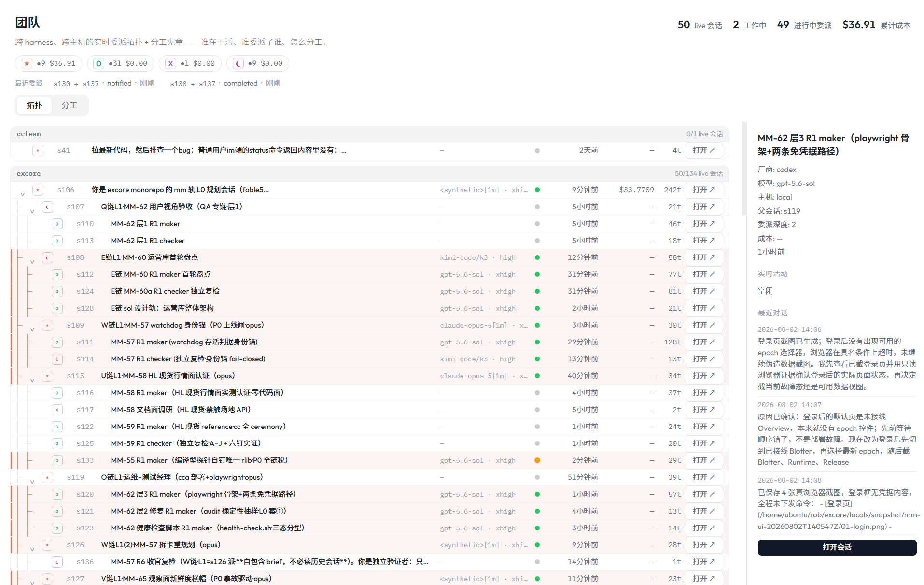Open session s133 with 打开 button
This screenshot has height=585, width=924.
pos(704,460)
